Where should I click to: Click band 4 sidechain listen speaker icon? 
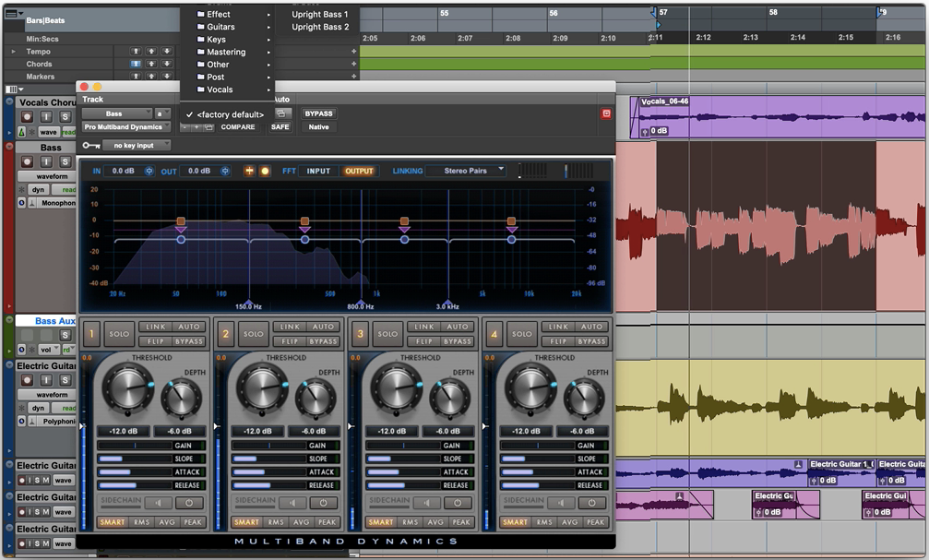click(x=562, y=503)
